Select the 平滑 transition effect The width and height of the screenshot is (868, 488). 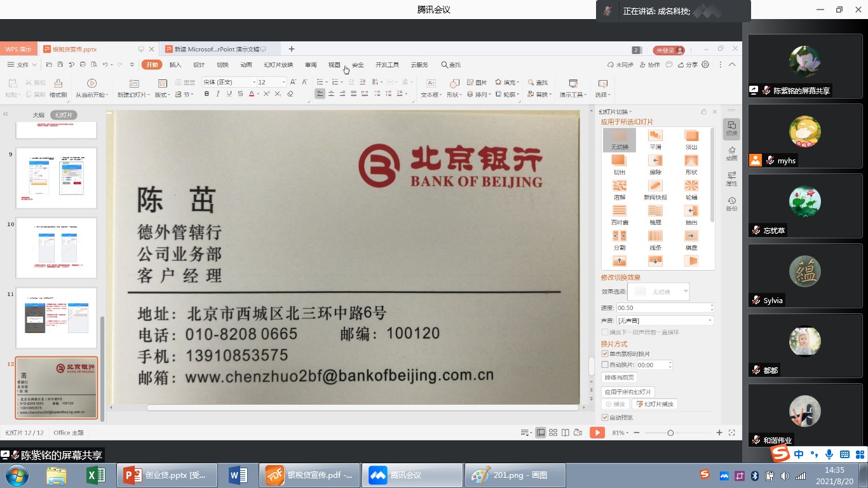pos(655,140)
